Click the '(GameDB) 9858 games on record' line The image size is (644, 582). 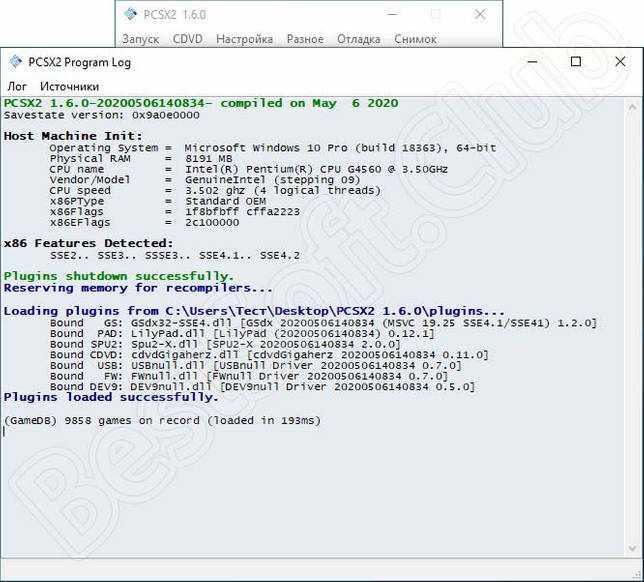[x=162, y=421]
